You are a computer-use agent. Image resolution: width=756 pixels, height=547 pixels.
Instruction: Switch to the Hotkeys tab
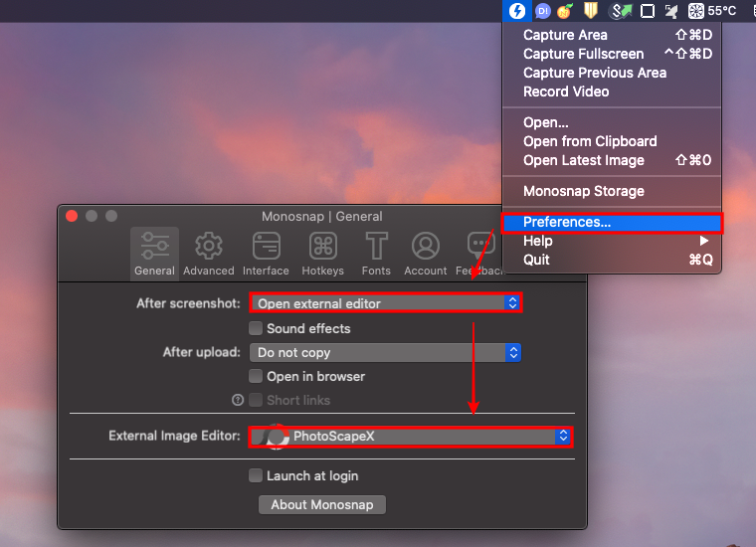322,254
